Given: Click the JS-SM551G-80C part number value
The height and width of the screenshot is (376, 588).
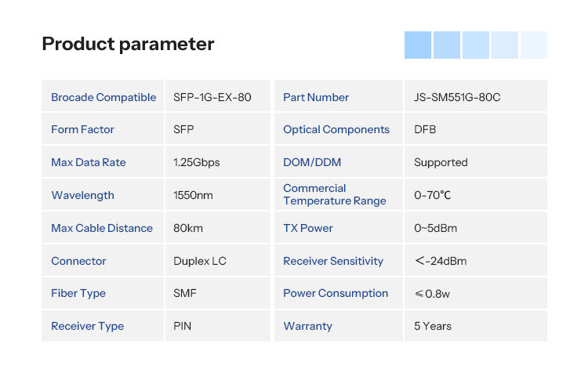Looking at the screenshot, I should [x=457, y=97].
